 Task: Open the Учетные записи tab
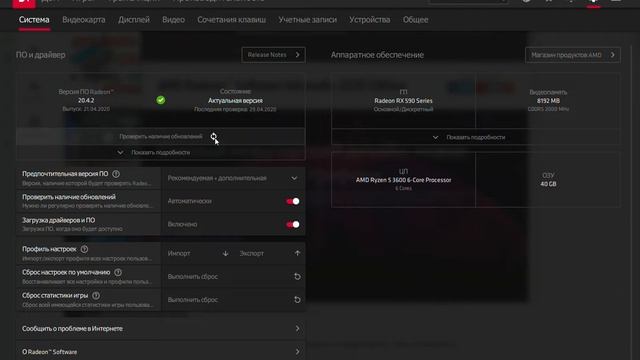pos(308,20)
